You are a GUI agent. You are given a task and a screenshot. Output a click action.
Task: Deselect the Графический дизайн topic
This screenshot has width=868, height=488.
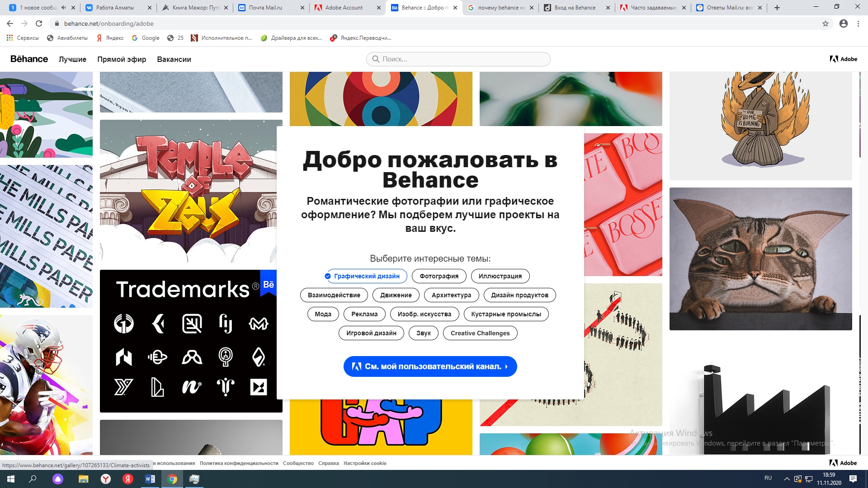367,276
